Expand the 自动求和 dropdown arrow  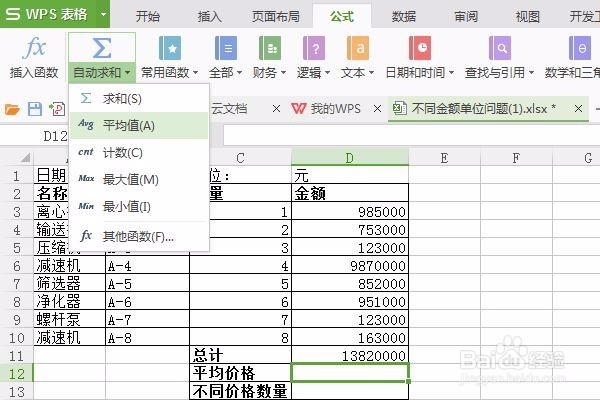point(127,72)
